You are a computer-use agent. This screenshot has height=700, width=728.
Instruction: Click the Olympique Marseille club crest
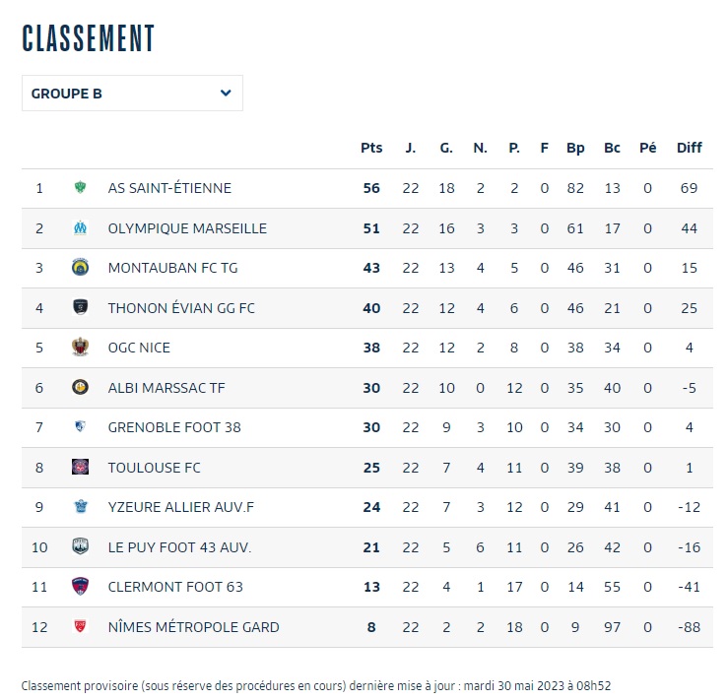coord(80,228)
